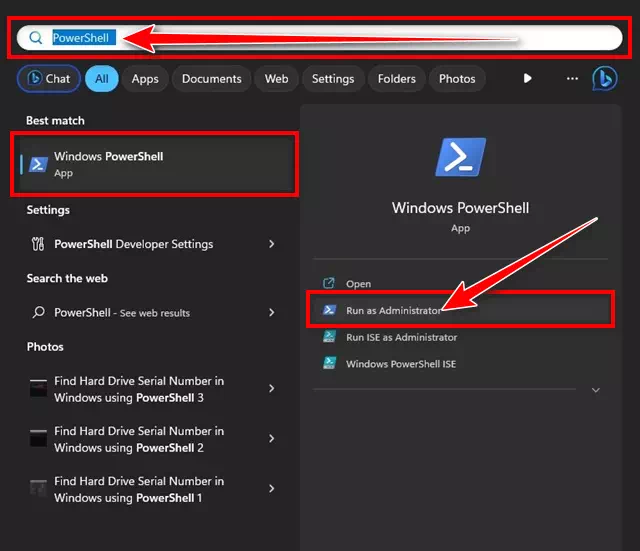This screenshot has width=640, height=551.
Task: Select the Documents filter tab
Action: [211, 78]
